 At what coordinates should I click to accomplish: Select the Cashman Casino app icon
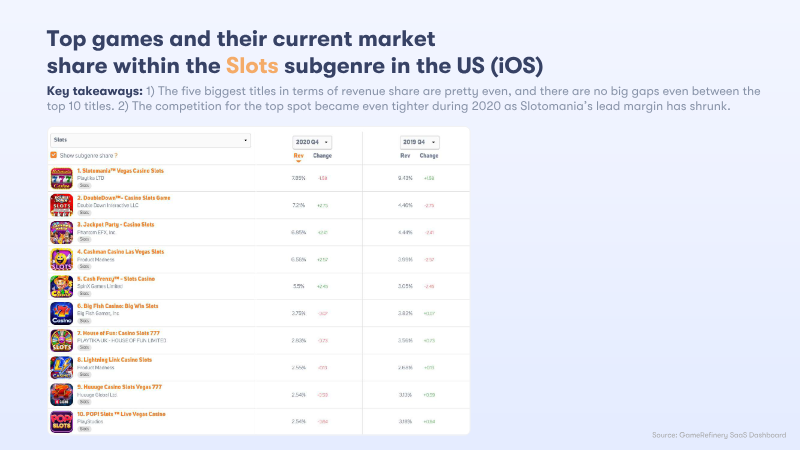click(x=62, y=260)
